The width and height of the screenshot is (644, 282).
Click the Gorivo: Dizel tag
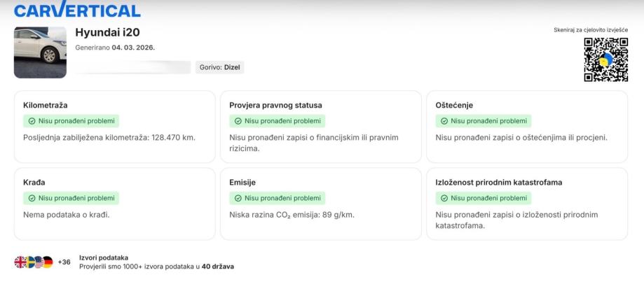(220, 67)
